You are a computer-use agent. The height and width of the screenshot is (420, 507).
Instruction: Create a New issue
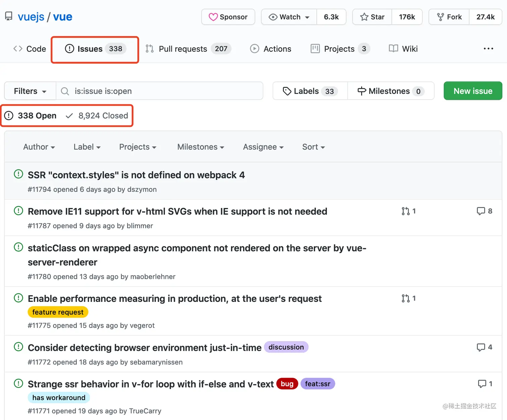pyautogui.click(x=473, y=91)
